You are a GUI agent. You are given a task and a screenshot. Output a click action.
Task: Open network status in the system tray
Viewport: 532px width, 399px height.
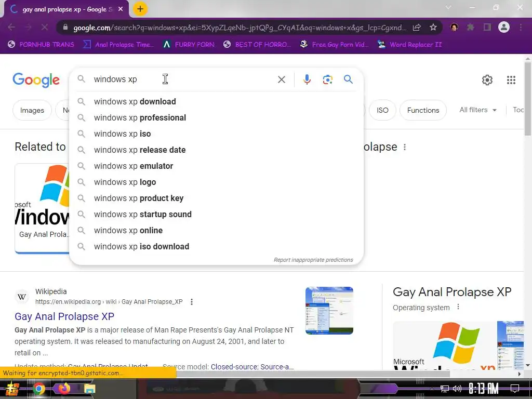tap(445, 389)
